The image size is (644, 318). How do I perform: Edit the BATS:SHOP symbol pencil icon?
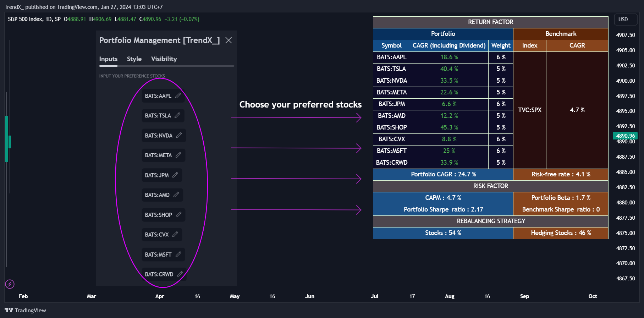click(178, 215)
